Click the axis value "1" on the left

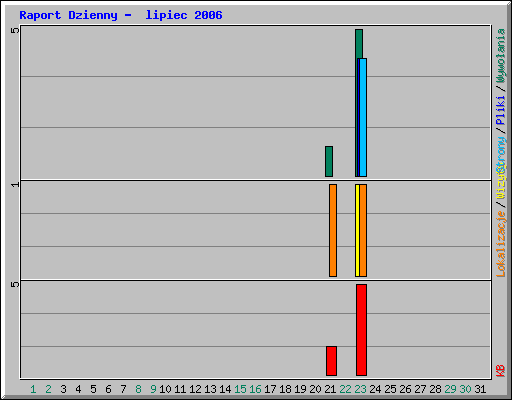(15, 184)
